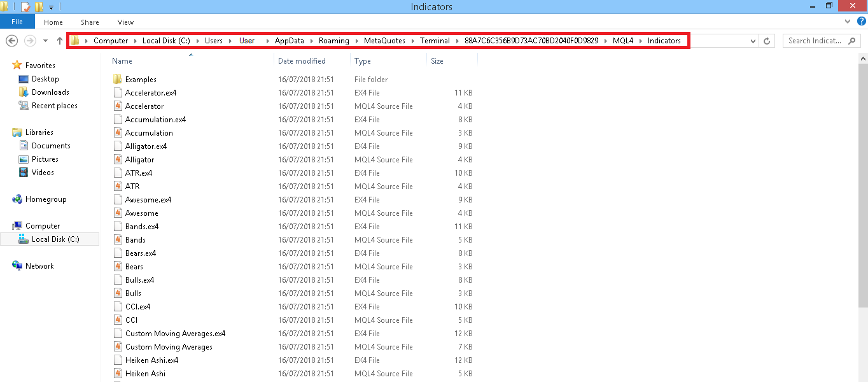This screenshot has height=382, width=868.
Task: Click the New Folder icon on quick access toolbar
Action: (x=39, y=7)
